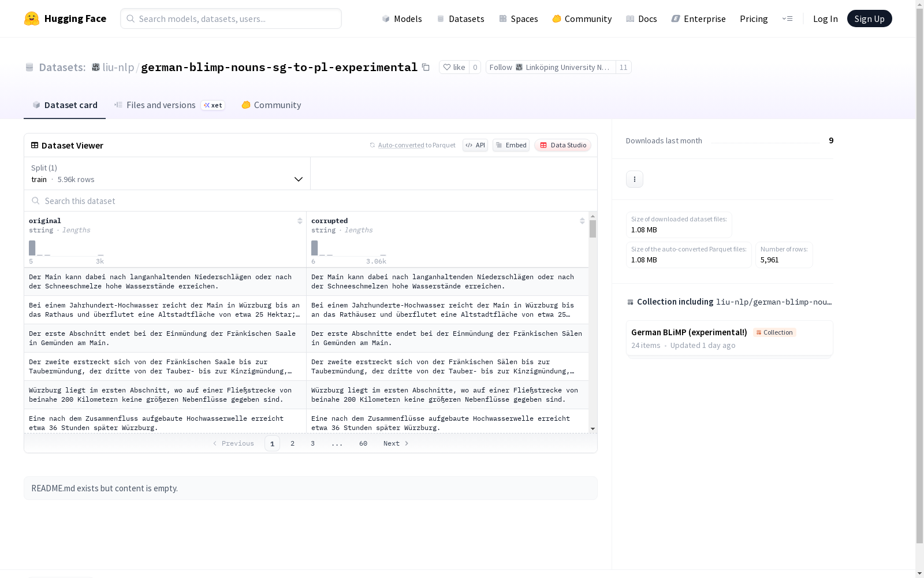Click the dataset table scrollbar thumb
Image resolution: width=924 pixels, height=578 pixels.
[593, 229]
